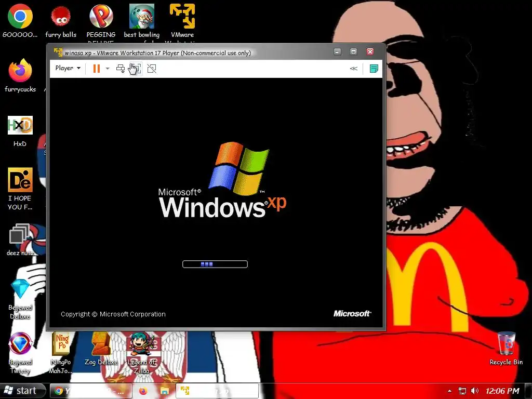This screenshot has width=532, height=399.
Task: Select the NingPo MahJong desktop icon
Action: click(61, 353)
